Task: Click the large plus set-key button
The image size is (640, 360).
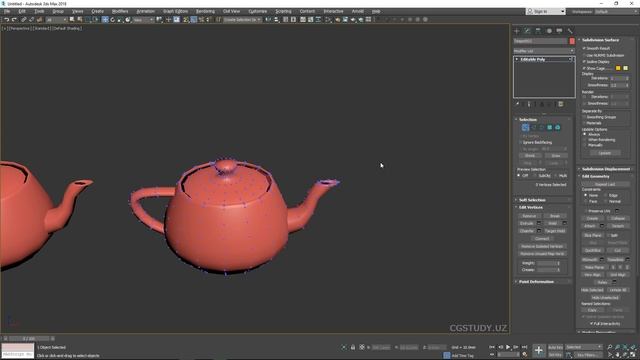Action: pos(539,350)
